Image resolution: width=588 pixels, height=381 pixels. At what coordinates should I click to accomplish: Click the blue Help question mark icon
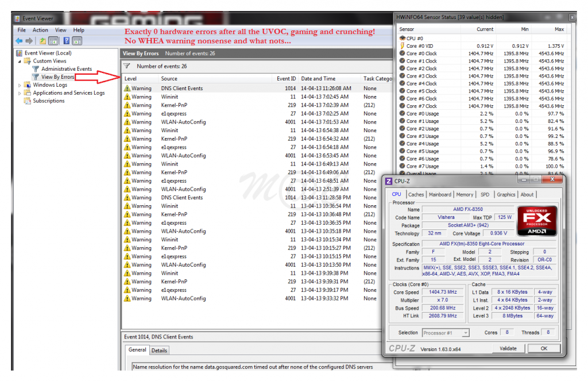click(67, 41)
